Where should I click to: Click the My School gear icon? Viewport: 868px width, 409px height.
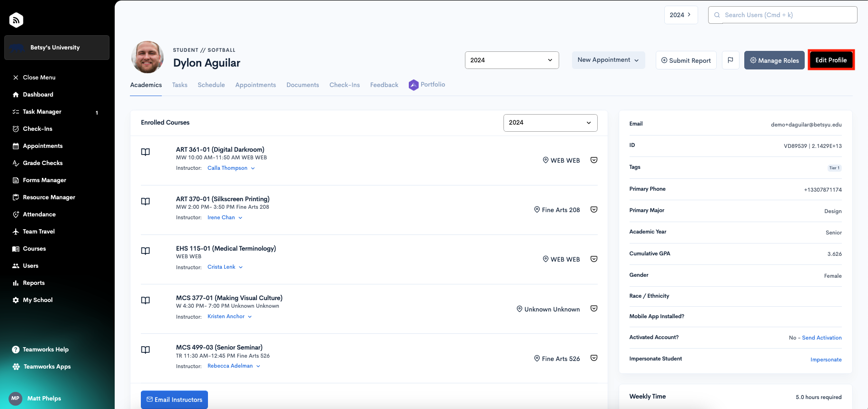pos(16,300)
